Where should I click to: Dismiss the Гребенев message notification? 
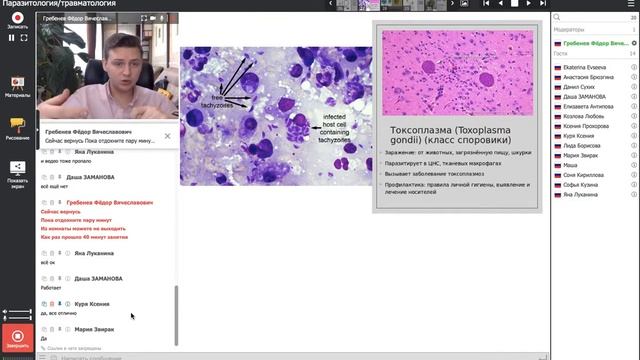(167, 136)
